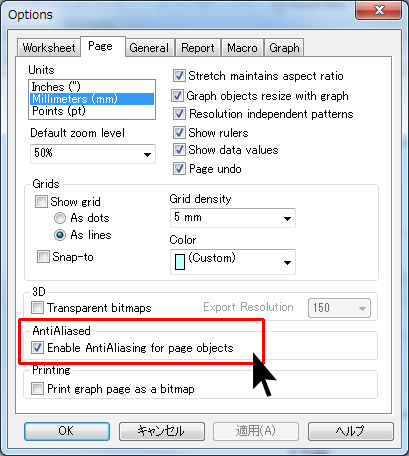Open the Grid density dropdown
This screenshot has width=409, height=456.
pos(233,218)
